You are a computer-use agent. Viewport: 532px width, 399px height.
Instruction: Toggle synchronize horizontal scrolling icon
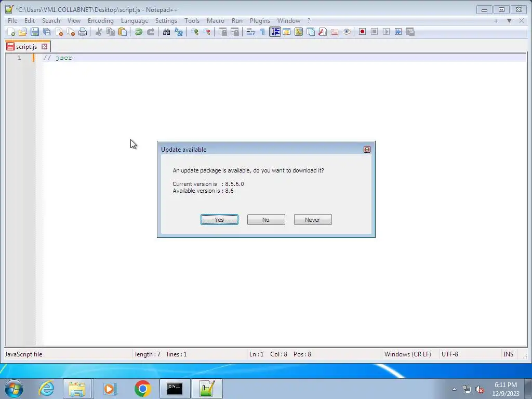pos(235,32)
